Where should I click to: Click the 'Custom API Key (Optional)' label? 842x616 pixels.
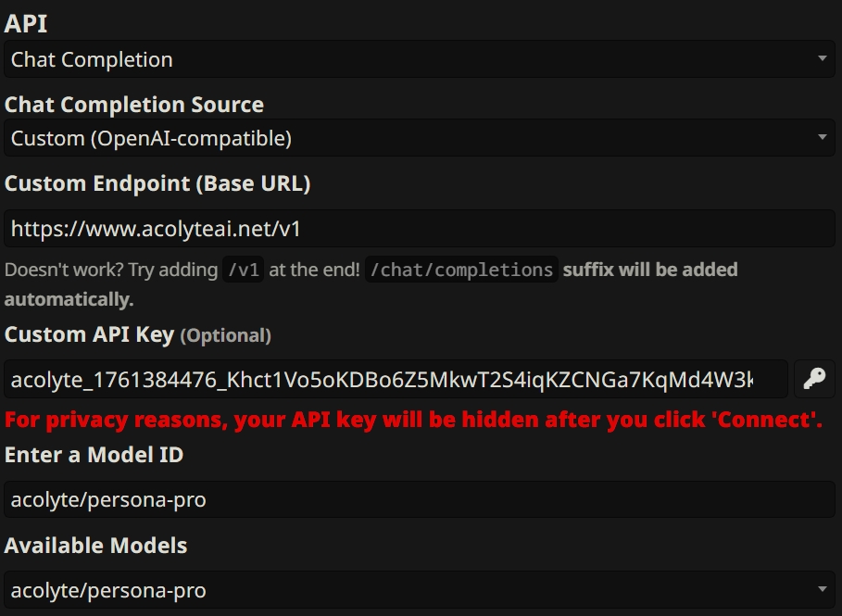pyautogui.click(x=137, y=334)
